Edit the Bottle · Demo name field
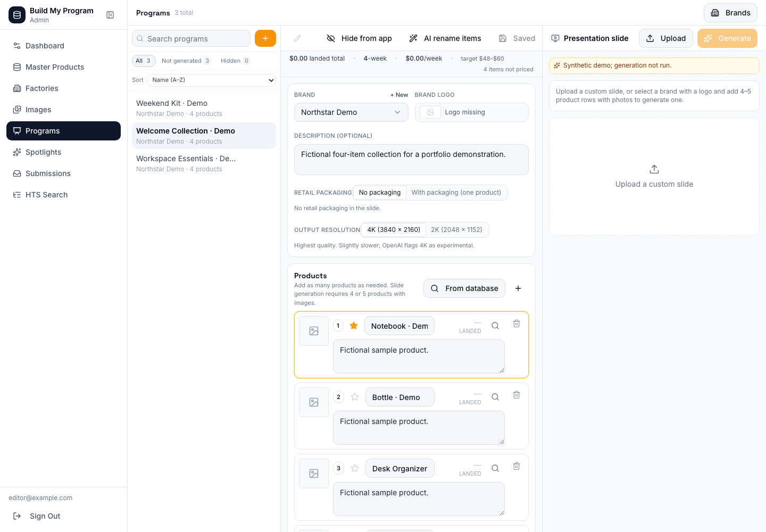This screenshot has width=766, height=532. click(400, 397)
